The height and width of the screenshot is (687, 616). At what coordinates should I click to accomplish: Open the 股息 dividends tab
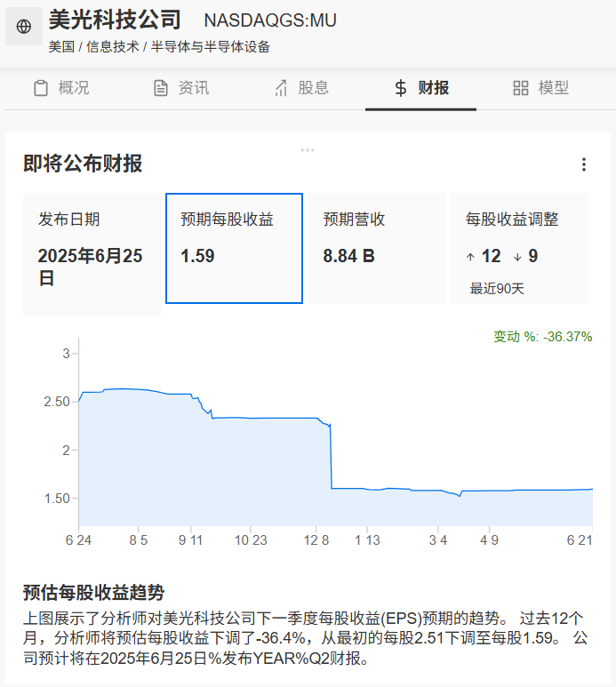pos(301,88)
